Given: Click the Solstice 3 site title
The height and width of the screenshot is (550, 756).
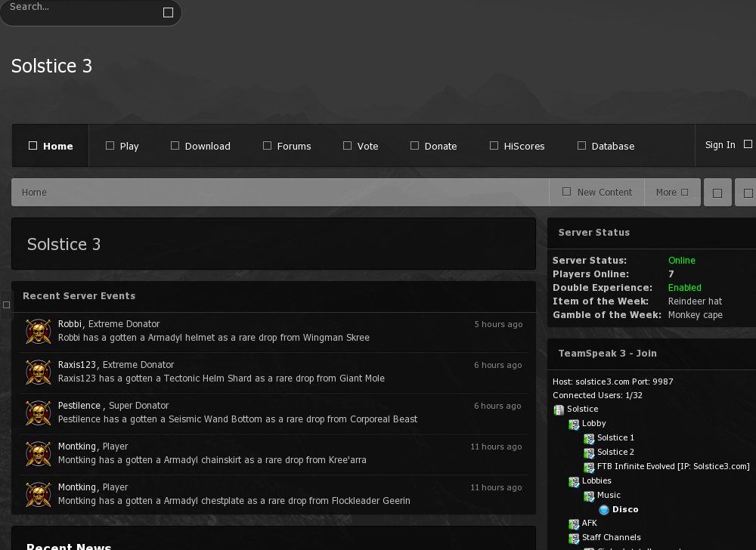Looking at the screenshot, I should click(x=51, y=66).
